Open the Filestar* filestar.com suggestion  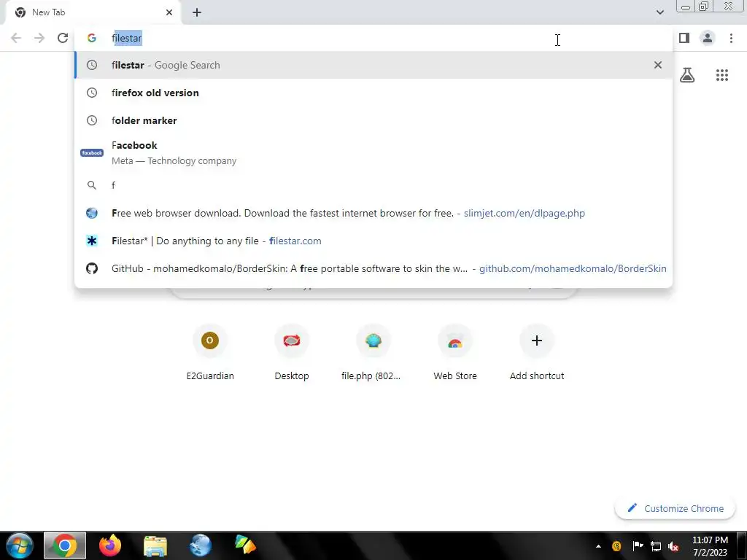pos(373,241)
